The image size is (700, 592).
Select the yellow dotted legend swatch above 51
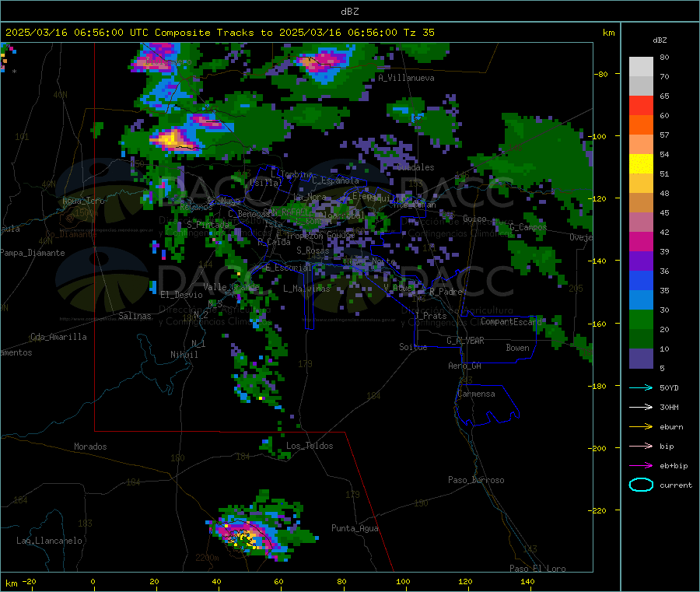(641, 164)
